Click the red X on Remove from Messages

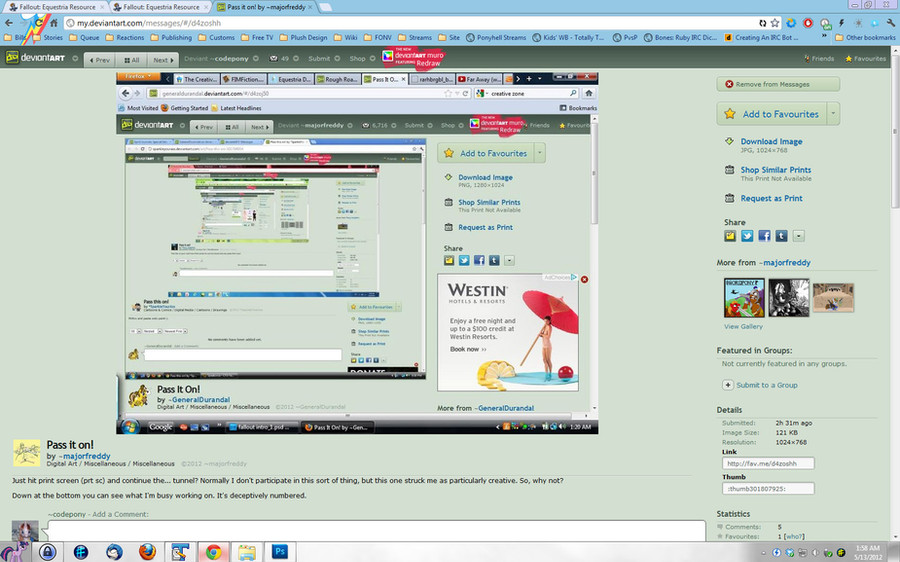[729, 84]
